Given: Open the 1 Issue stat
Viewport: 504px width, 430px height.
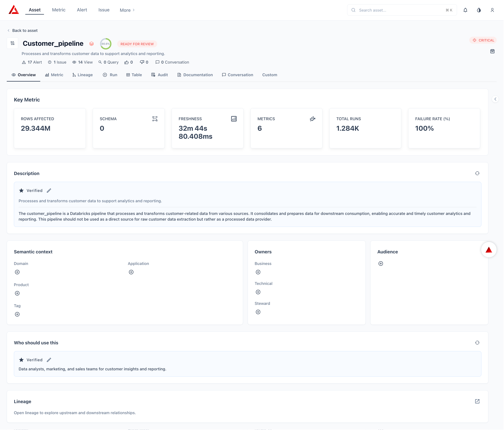Looking at the screenshot, I should (x=57, y=62).
